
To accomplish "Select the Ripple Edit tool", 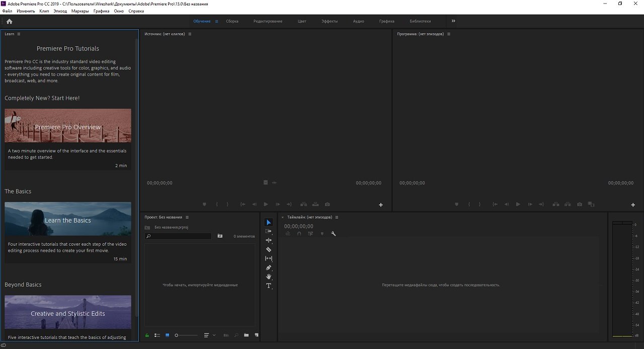I will [x=269, y=240].
